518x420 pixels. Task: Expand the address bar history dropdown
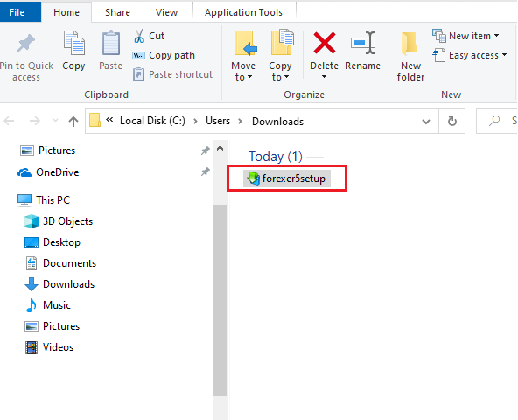(426, 122)
